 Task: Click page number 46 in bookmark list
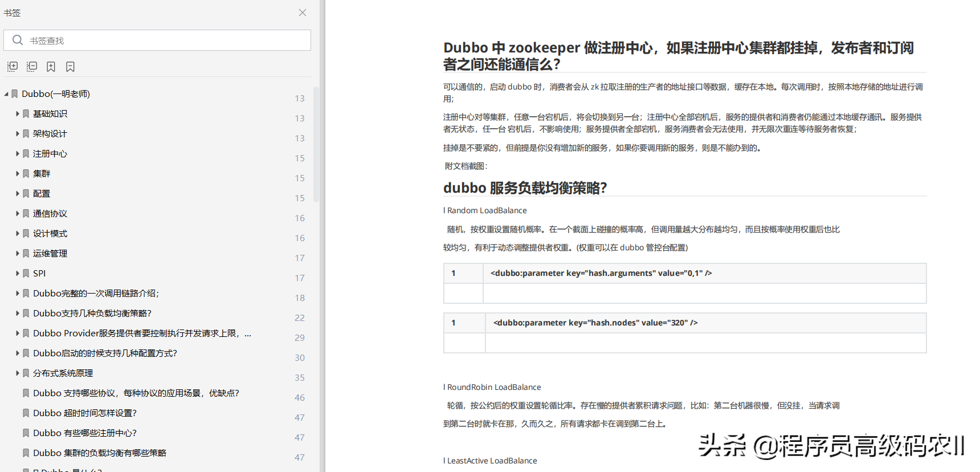(x=300, y=398)
